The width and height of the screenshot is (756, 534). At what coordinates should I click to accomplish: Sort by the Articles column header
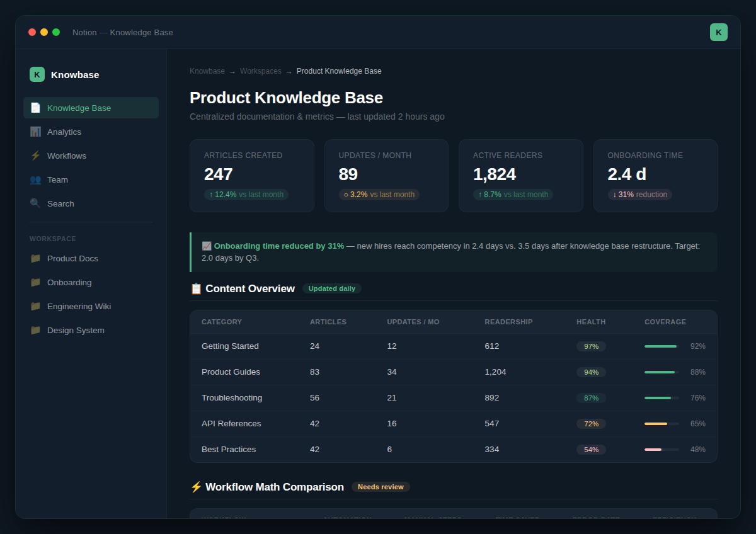328,322
